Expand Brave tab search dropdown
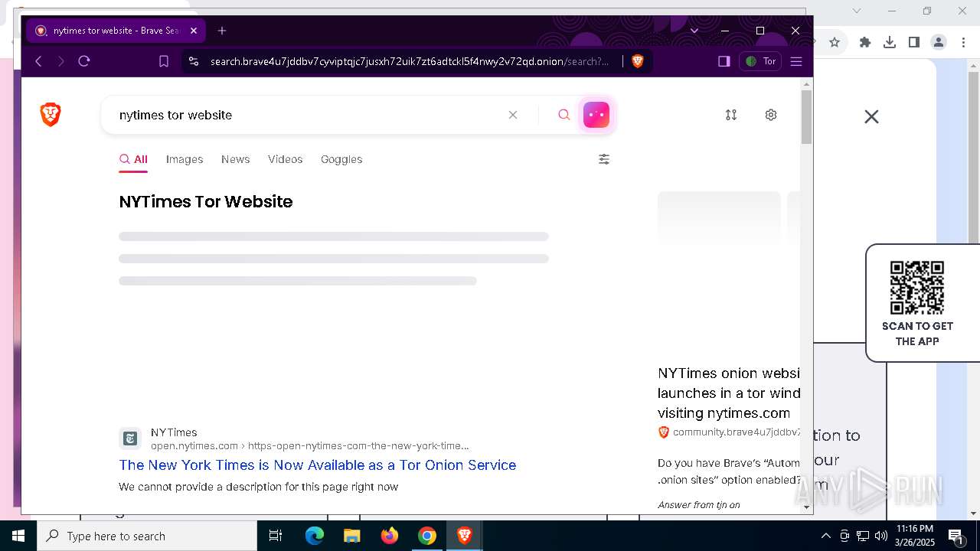Image resolution: width=980 pixels, height=551 pixels. pos(694,31)
